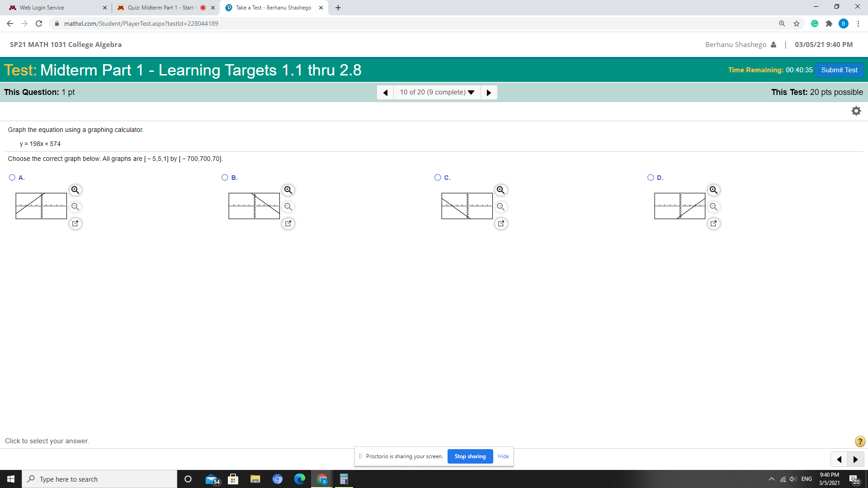Zoom in on graph A
The image size is (868, 488).
(x=75, y=190)
